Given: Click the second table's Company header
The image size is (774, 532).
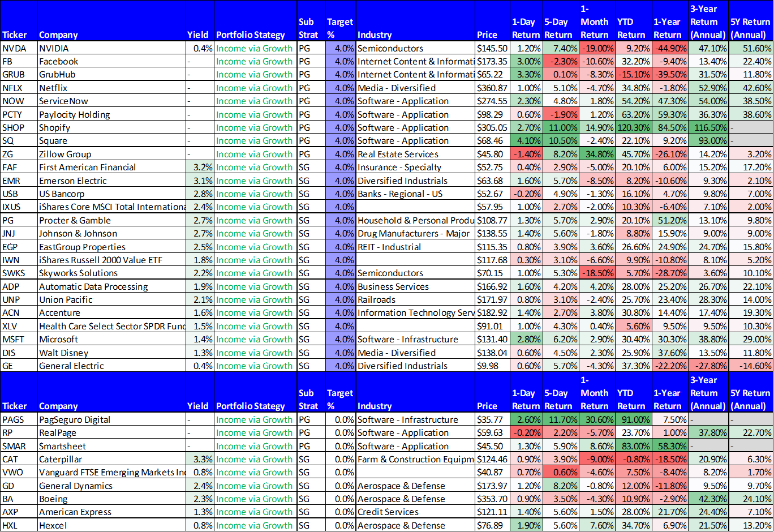Looking at the screenshot, I should [x=111, y=392].
